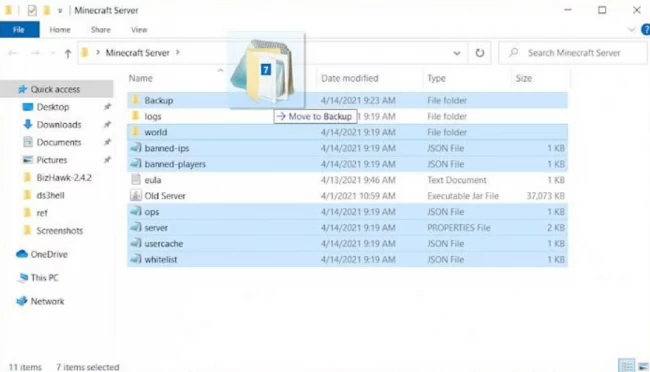The width and height of the screenshot is (650, 372).
Task: Open the Help question mark icon
Action: [645, 30]
